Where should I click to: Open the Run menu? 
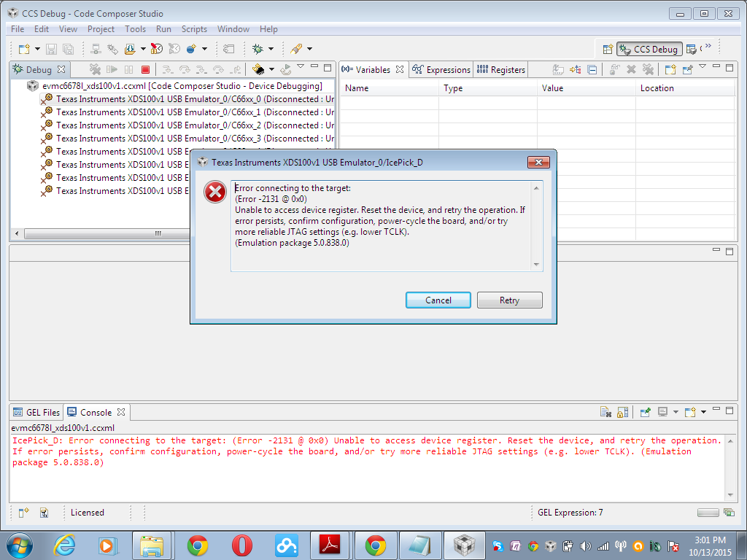pos(163,29)
